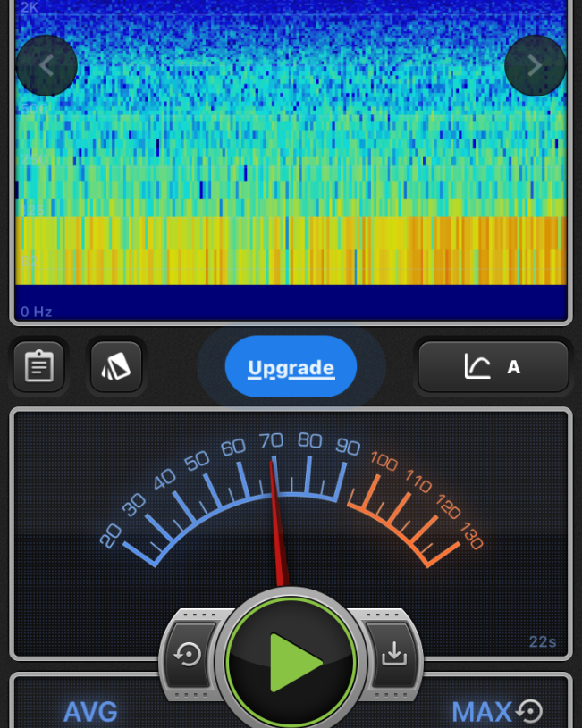Screen dimensions: 582x728
Task: Click the 0 Hz axis label
Action: click(37, 312)
